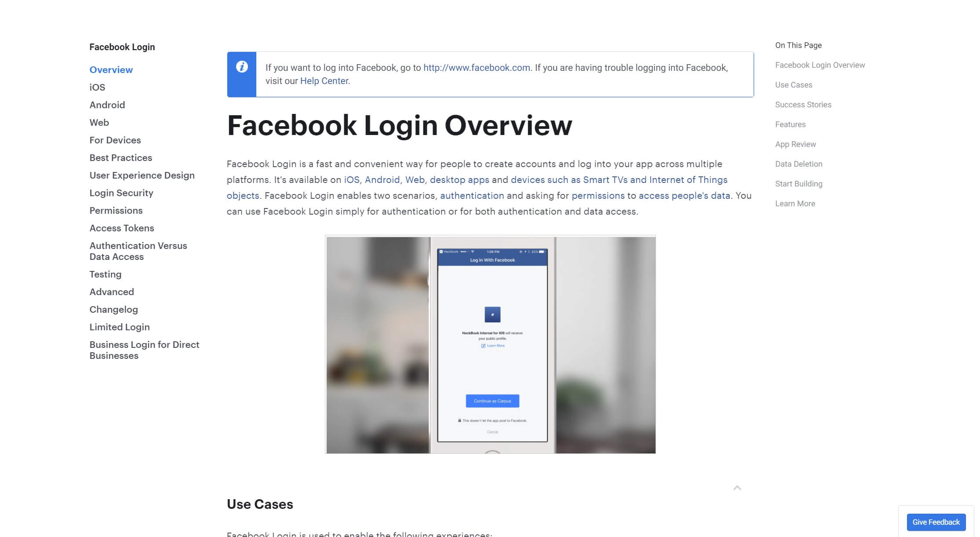Viewport: 980px width, 537px height.
Task: Click the Help Center hyperlink in banner
Action: (324, 80)
